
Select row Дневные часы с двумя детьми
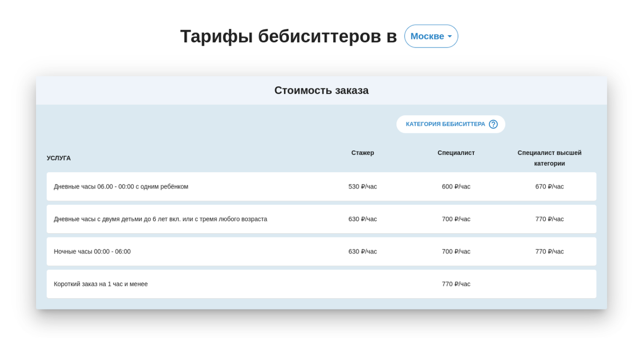click(322, 219)
